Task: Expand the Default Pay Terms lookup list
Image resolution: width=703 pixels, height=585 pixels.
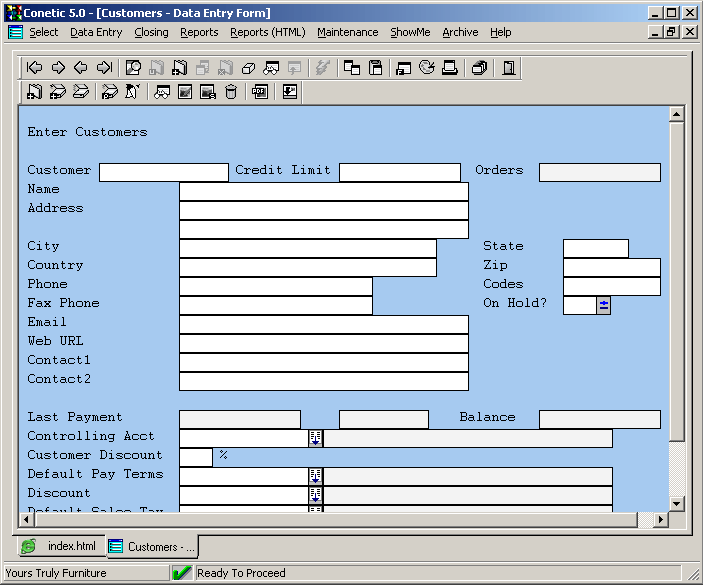Action: 315,476
